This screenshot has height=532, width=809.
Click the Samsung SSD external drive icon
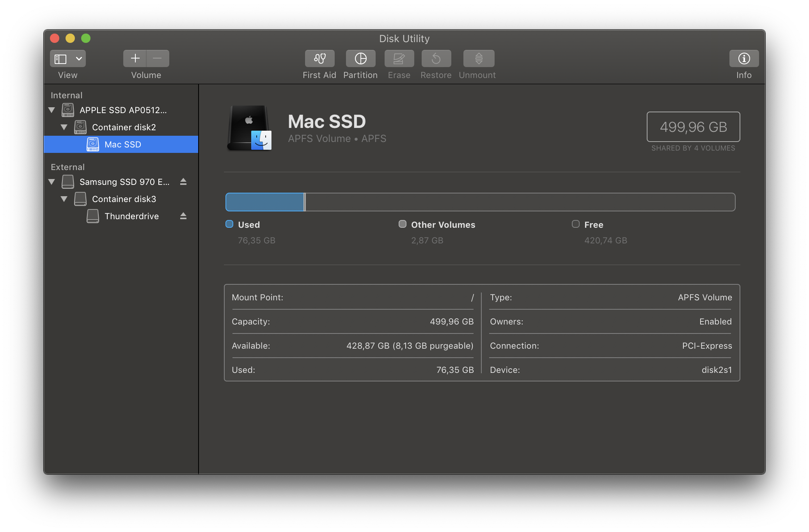[68, 182]
